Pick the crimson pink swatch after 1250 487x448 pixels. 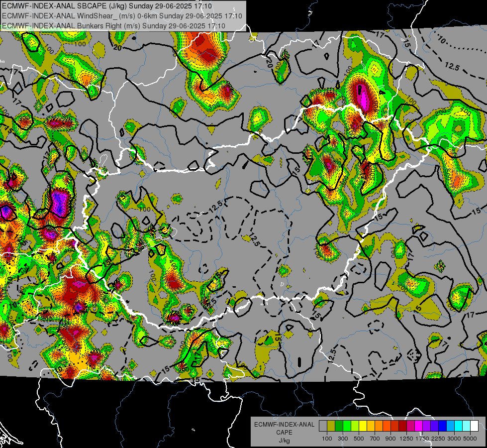(410, 426)
